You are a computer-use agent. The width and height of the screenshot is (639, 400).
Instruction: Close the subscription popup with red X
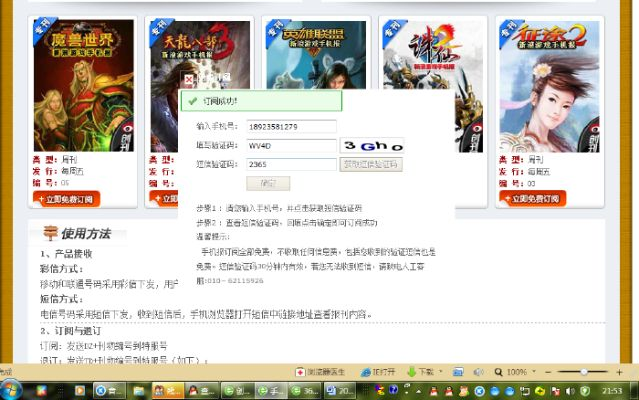coord(189,79)
